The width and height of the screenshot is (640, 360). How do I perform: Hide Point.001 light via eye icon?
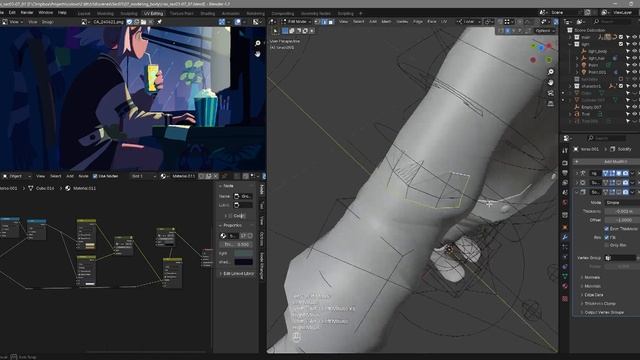pyautogui.click(x=635, y=72)
